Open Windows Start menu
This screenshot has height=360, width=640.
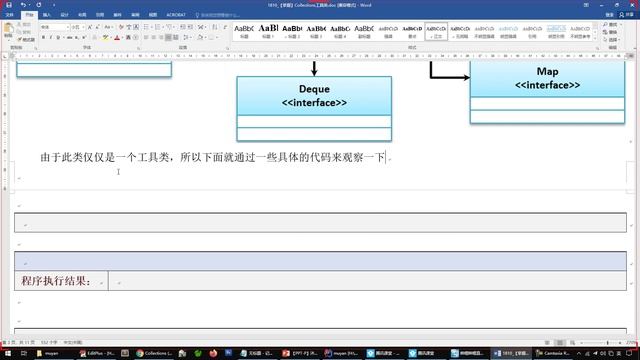[x=8, y=353]
